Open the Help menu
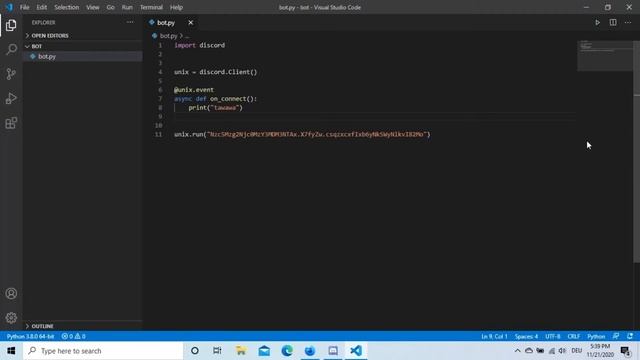The image size is (640, 360). coord(176,7)
